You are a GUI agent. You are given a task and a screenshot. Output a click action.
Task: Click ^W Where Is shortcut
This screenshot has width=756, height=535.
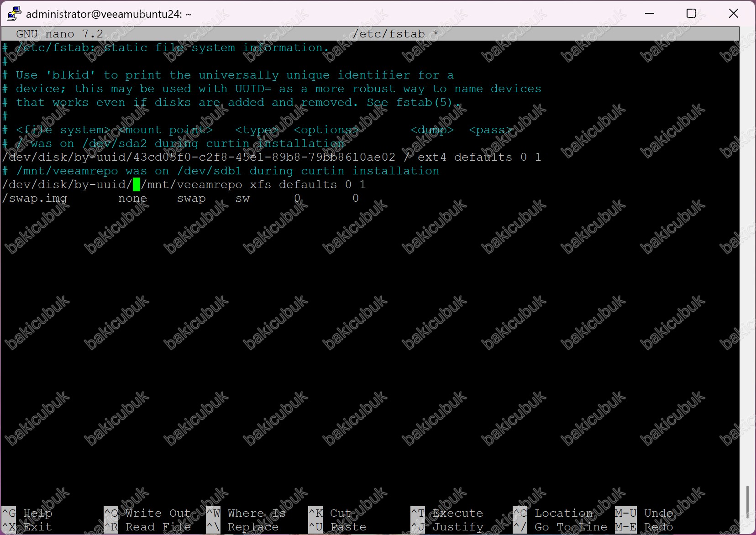click(246, 513)
